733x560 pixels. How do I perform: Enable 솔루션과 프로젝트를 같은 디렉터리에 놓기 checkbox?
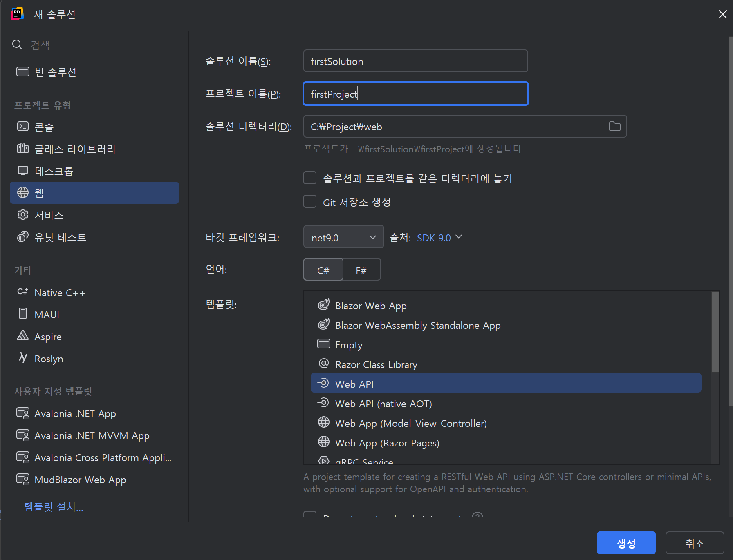click(x=310, y=178)
